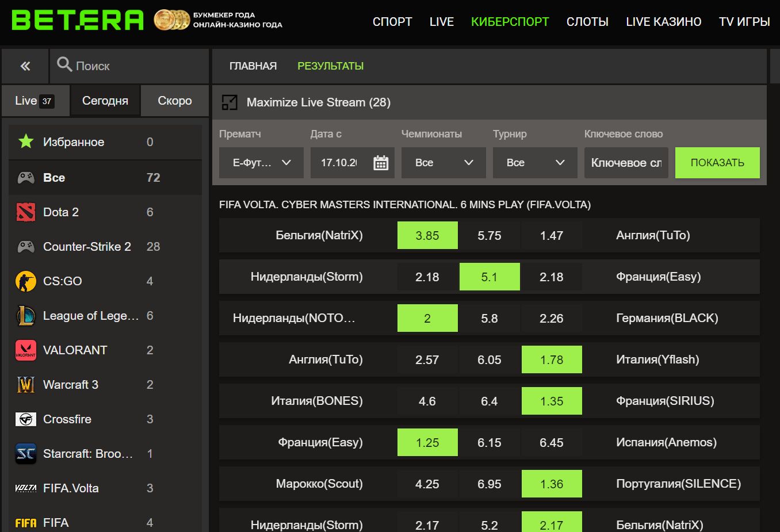Open the Турнир dropdown
This screenshot has height=532, width=780.
(x=535, y=163)
